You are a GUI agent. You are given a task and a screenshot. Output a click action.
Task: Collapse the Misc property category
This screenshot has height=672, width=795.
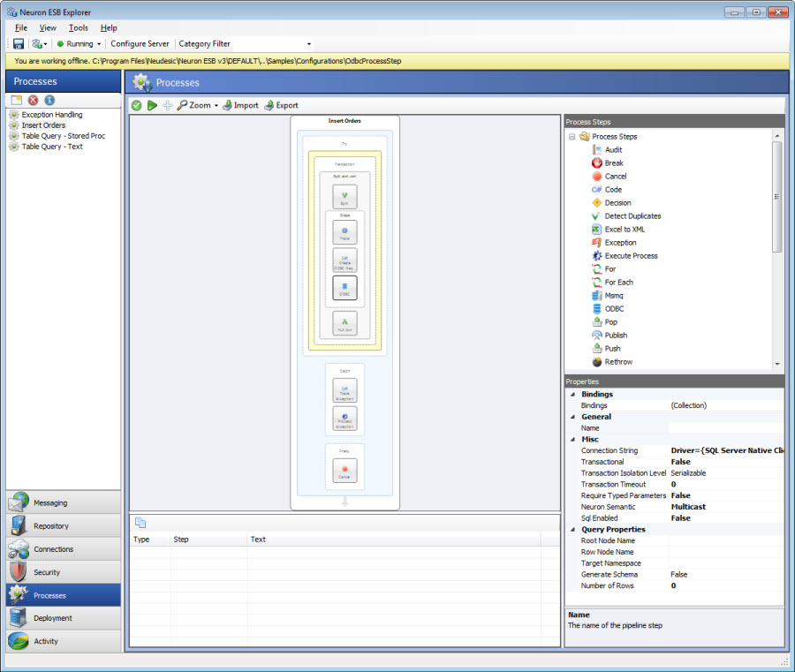(x=573, y=440)
